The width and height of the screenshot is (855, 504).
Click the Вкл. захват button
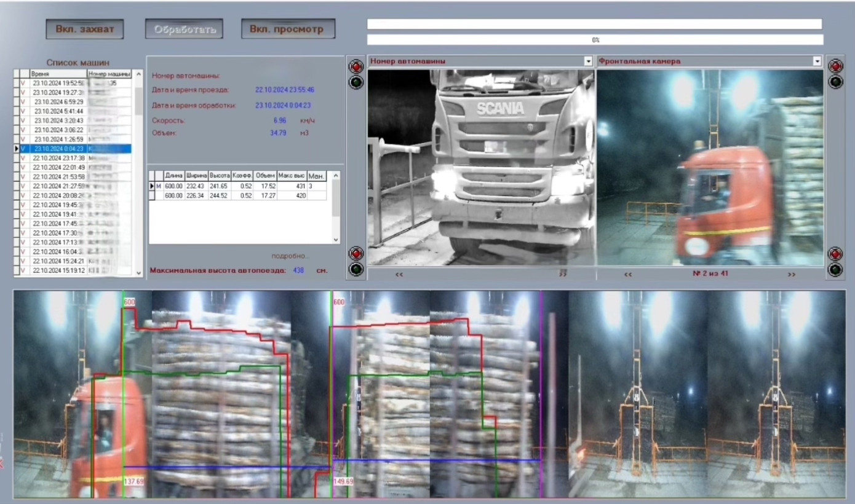(85, 29)
